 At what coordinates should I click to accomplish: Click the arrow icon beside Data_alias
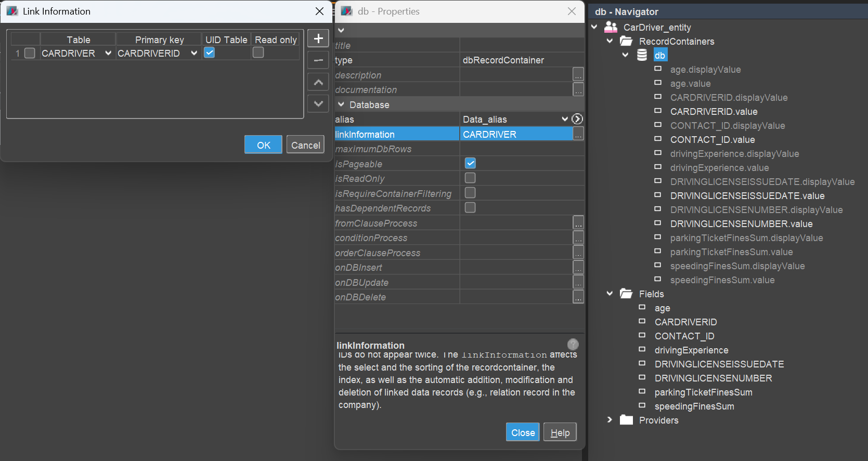577,119
